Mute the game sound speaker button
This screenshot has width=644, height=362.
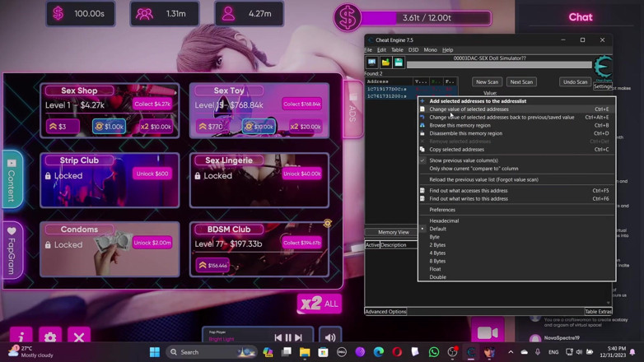[x=330, y=337]
